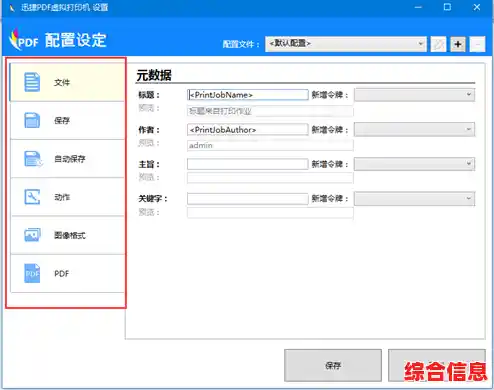This screenshot has height=390, width=494.
Task: Expand the 新增令牌 dropdown for 作者
Action: (414, 129)
